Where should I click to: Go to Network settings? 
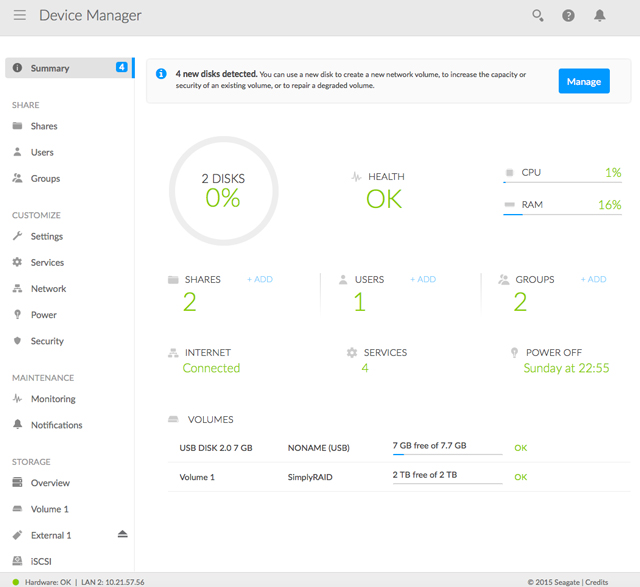coord(48,289)
